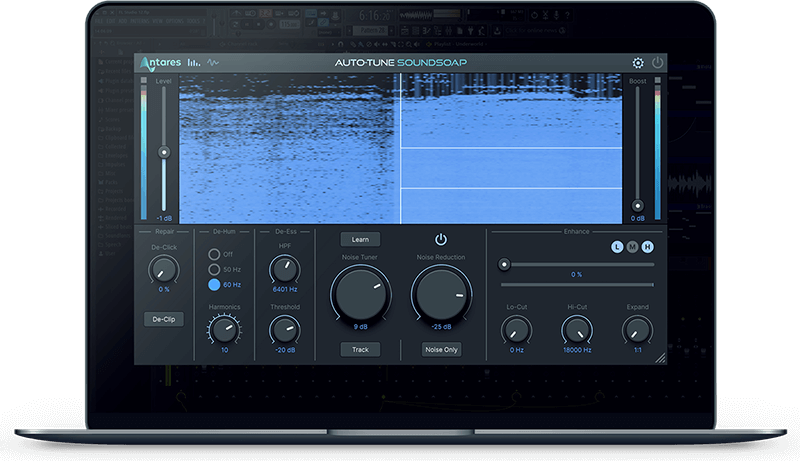The width and height of the screenshot is (800, 461).
Task: Click the 18000 Hz Hi-Cut value
Action: click(577, 350)
